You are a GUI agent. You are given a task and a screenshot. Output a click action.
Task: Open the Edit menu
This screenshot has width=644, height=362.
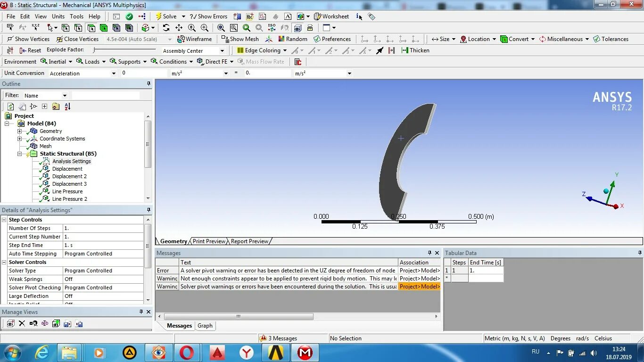tap(25, 16)
